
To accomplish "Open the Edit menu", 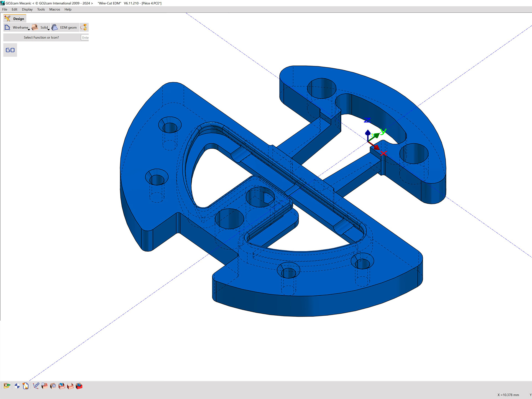I will [x=14, y=9].
